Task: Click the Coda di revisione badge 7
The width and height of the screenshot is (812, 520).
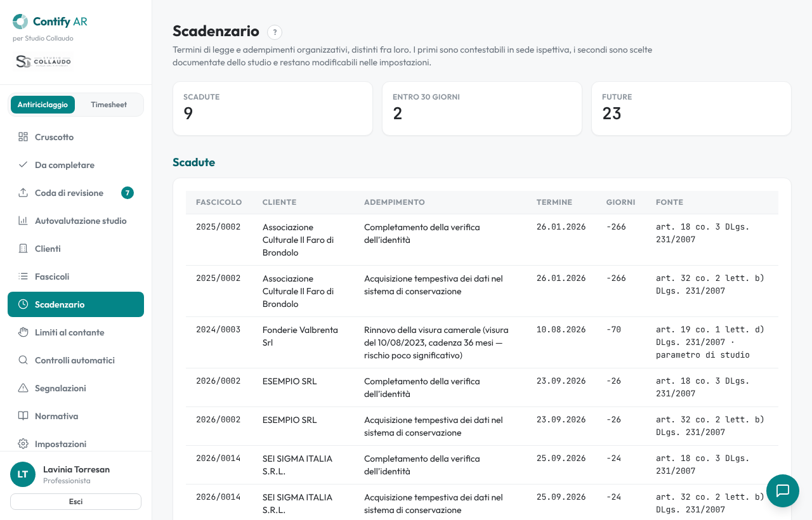Action: (x=128, y=193)
